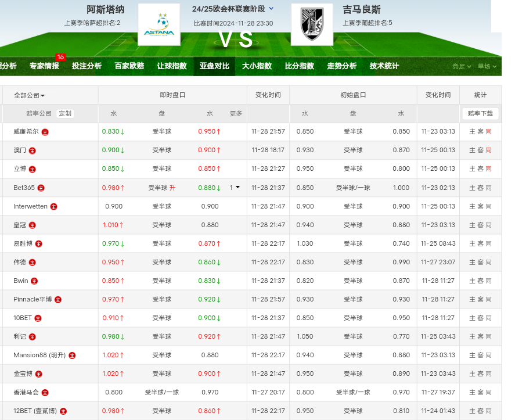Switch to the 百家欧赔 tab
The height and width of the screenshot is (420, 526).
[x=129, y=66]
